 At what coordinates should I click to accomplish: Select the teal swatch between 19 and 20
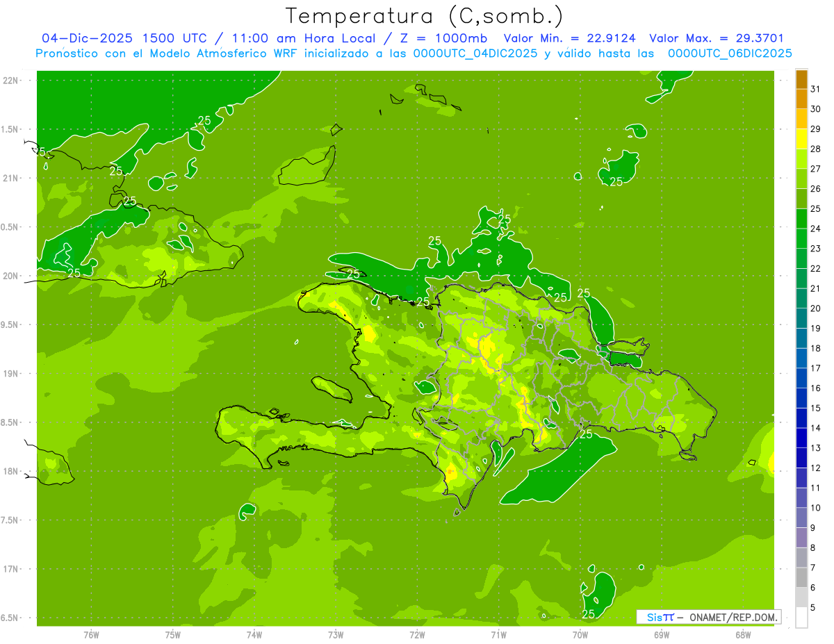801,319
